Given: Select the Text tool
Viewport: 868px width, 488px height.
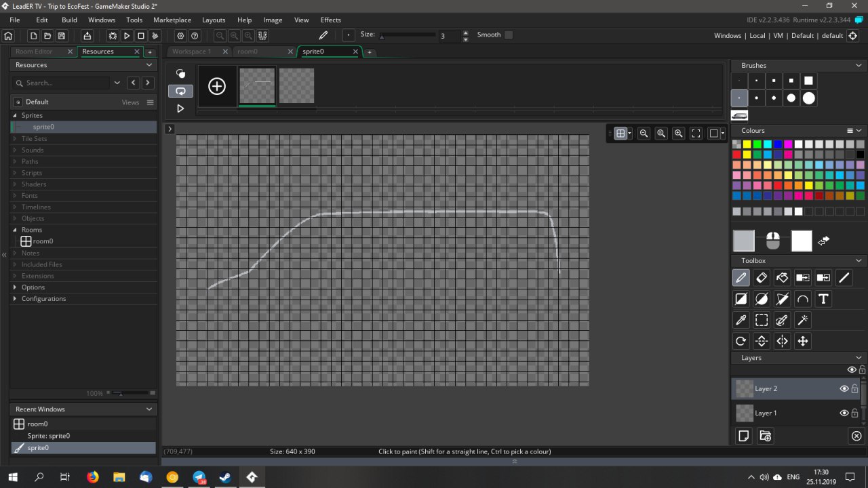Looking at the screenshot, I should pos(823,299).
